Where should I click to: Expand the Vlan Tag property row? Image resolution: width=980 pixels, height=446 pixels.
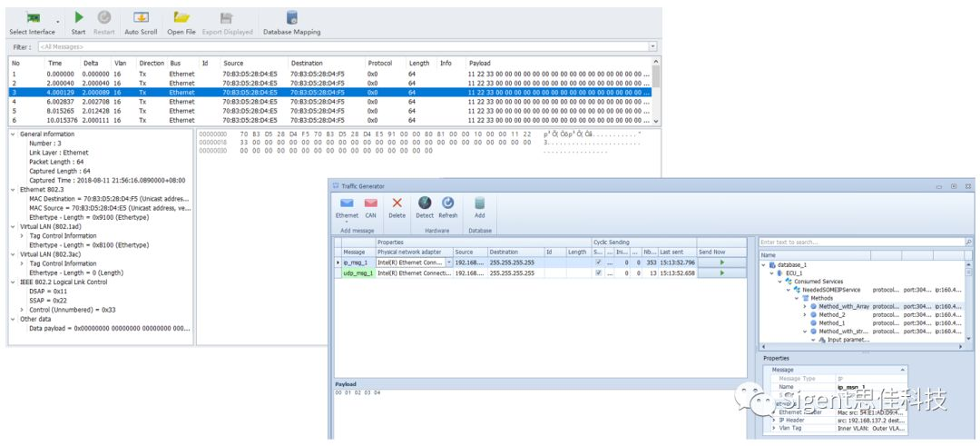pyautogui.click(x=775, y=429)
